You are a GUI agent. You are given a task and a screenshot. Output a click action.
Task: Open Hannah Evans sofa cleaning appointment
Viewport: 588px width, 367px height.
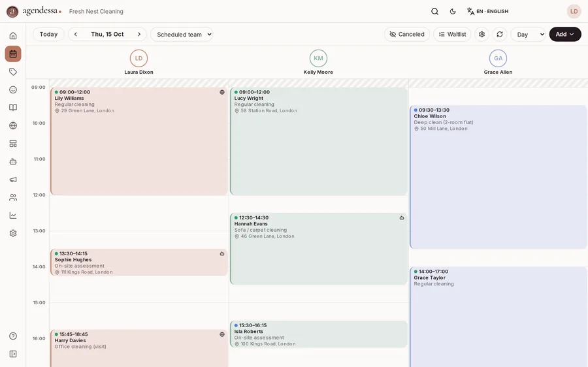pyautogui.click(x=319, y=249)
